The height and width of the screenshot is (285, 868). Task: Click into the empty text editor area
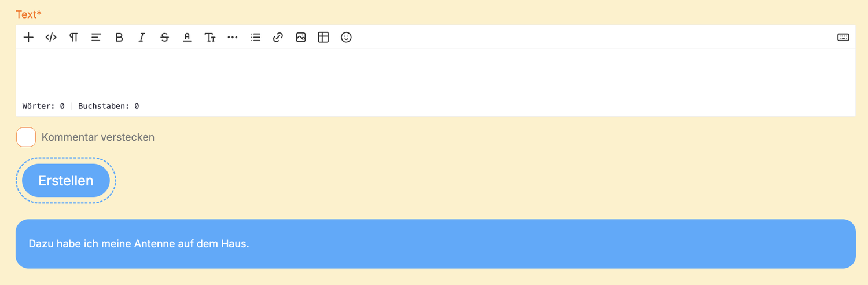(434, 74)
